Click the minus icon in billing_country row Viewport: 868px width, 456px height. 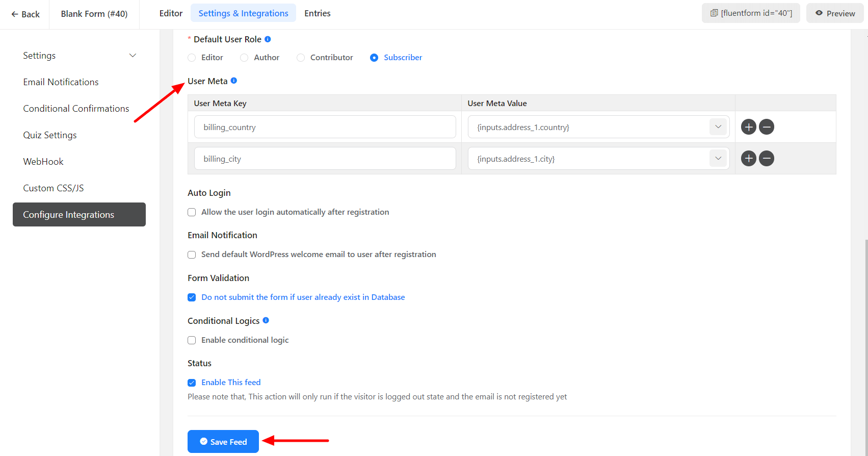point(766,127)
